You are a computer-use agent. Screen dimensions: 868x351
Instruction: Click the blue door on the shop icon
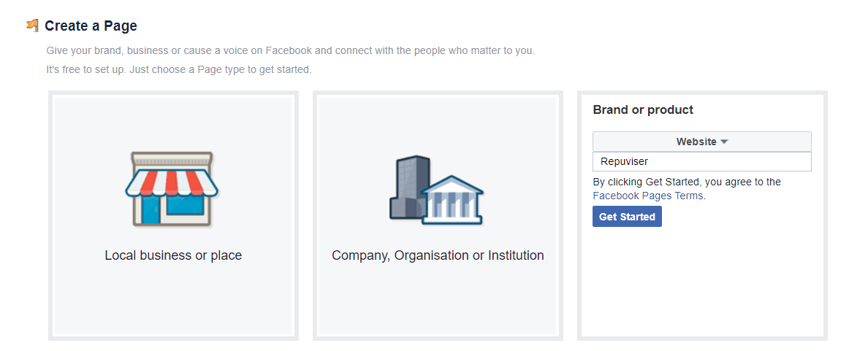point(150,210)
